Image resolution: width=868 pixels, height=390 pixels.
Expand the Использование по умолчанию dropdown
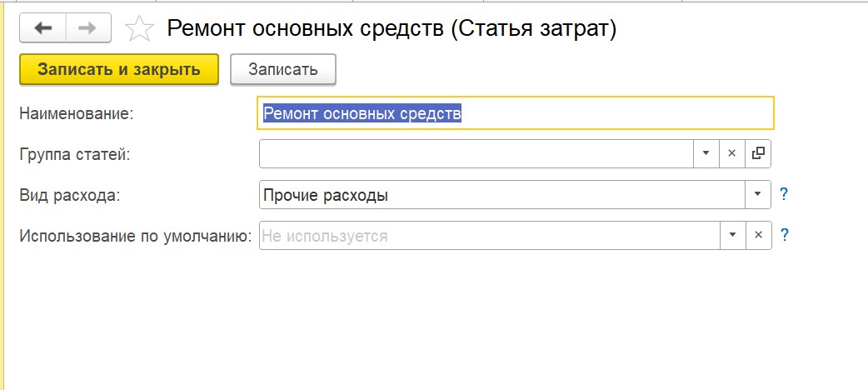coord(733,235)
